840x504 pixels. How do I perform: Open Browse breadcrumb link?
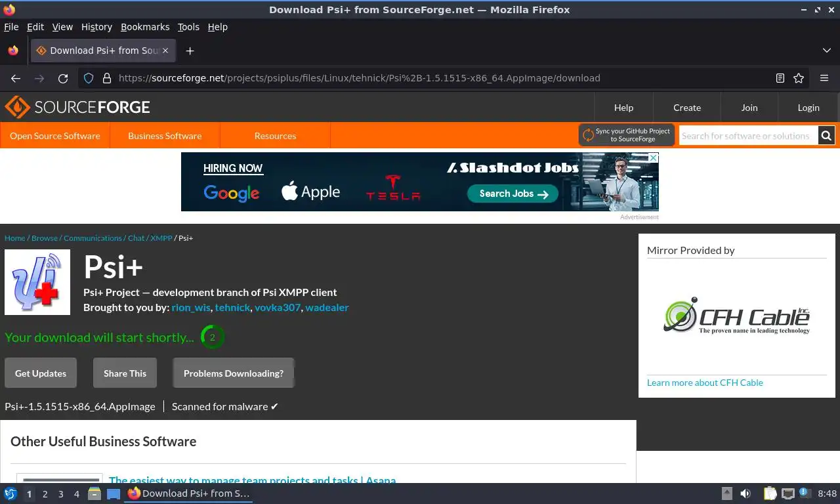coord(45,238)
